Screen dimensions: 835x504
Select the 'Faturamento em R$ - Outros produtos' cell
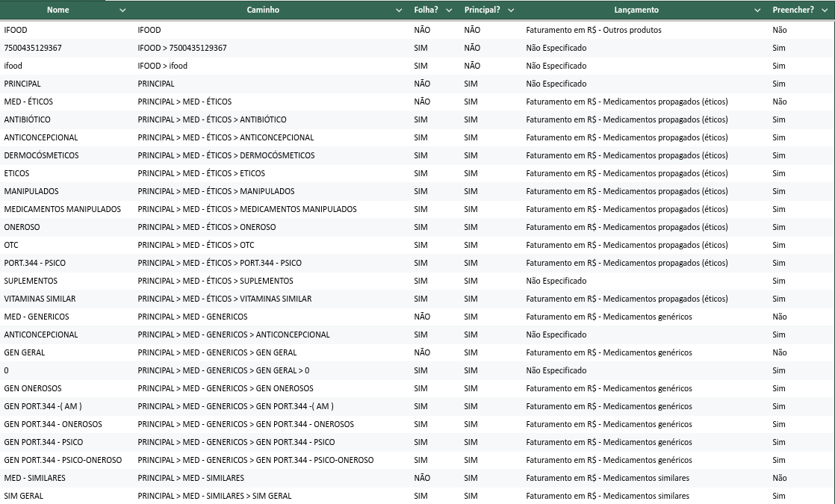pos(593,30)
